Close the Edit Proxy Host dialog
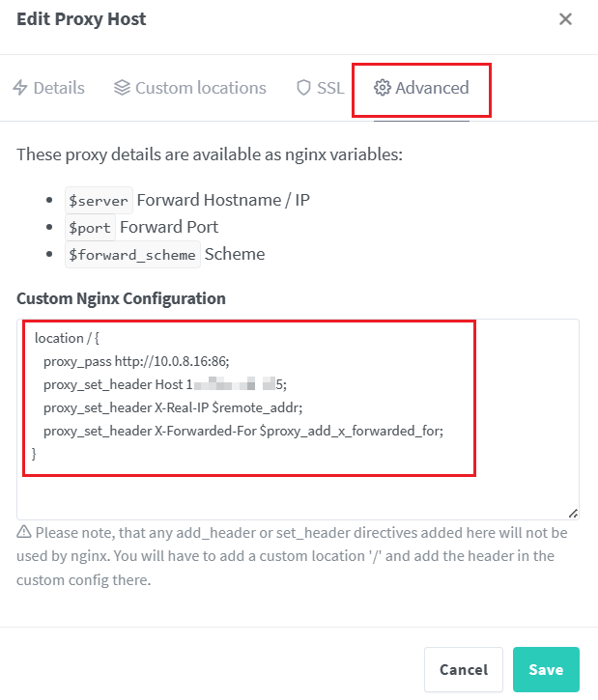This screenshot has width=598, height=700. click(x=565, y=19)
